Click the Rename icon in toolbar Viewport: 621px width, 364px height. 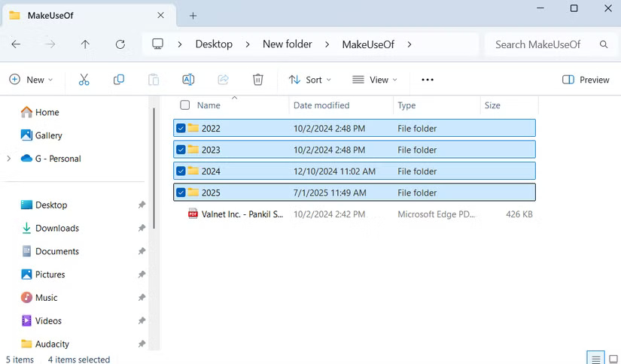click(x=188, y=80)
